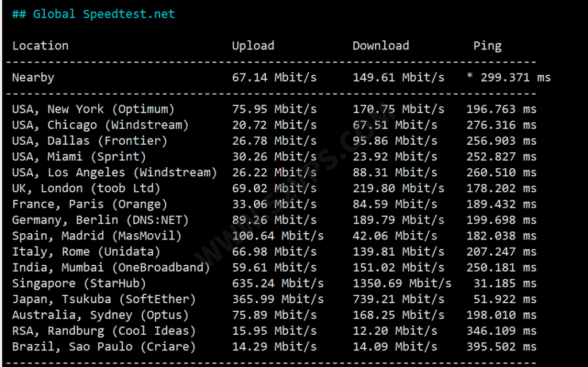Viewport: 588px width, 367px height.
Task: Click New York download '170.75 Mbit/s'
Action: (399, 109)
